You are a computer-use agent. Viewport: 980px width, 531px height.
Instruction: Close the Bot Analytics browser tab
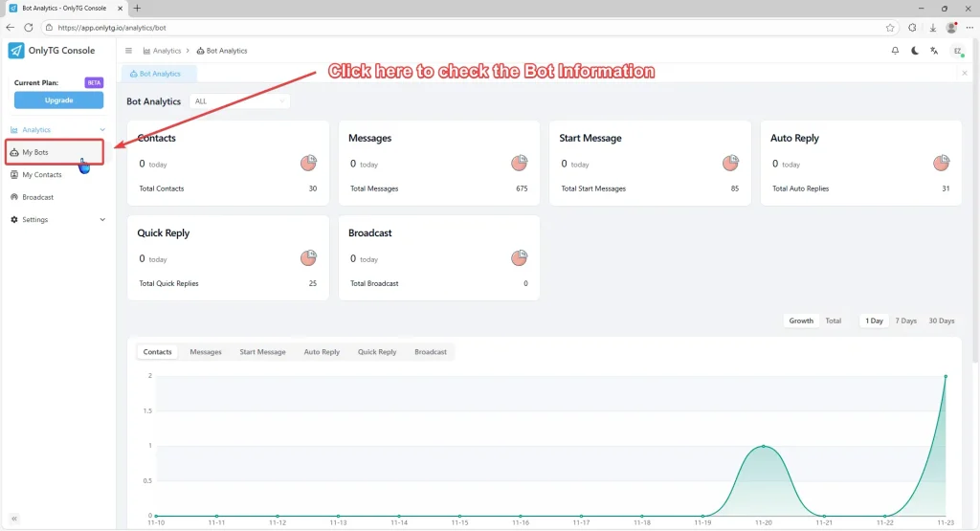click(x=120, y=8)
